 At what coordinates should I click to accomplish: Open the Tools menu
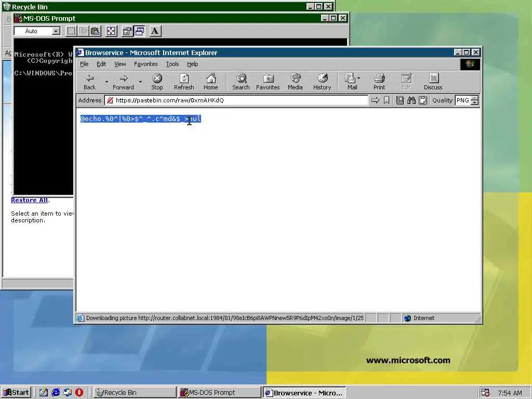pos(172,64)
